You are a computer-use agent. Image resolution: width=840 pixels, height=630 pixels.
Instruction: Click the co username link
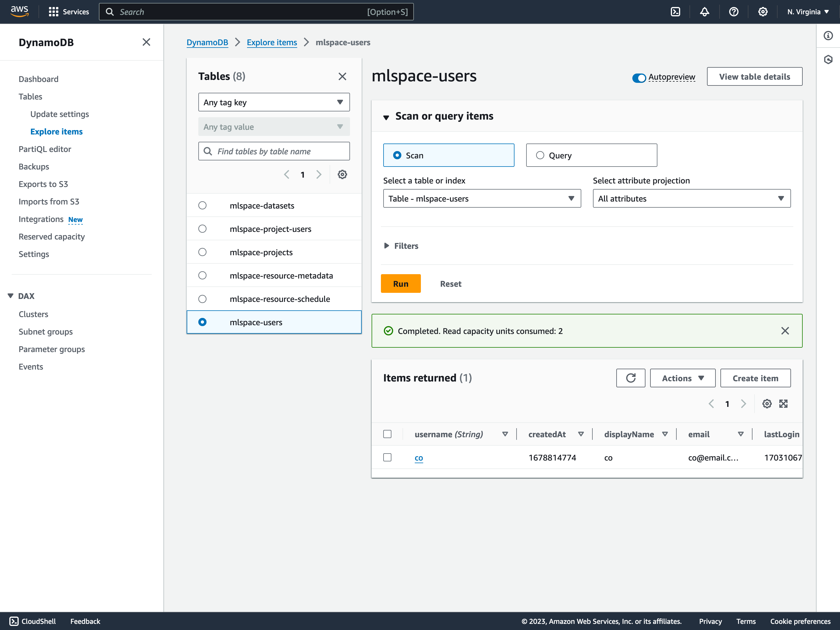pos(418,457)
